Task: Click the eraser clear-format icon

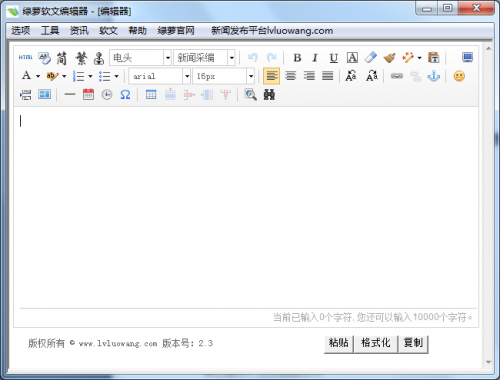Action: click(x=371, y=57)
